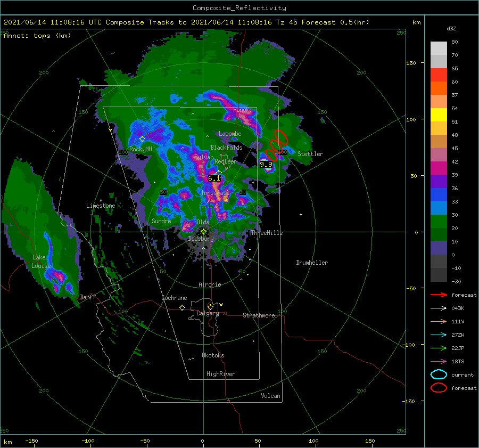Pick the slate 0–10 dBZ swatch
The height and width of the screenshot is (448, 479).
coord(439,248)
